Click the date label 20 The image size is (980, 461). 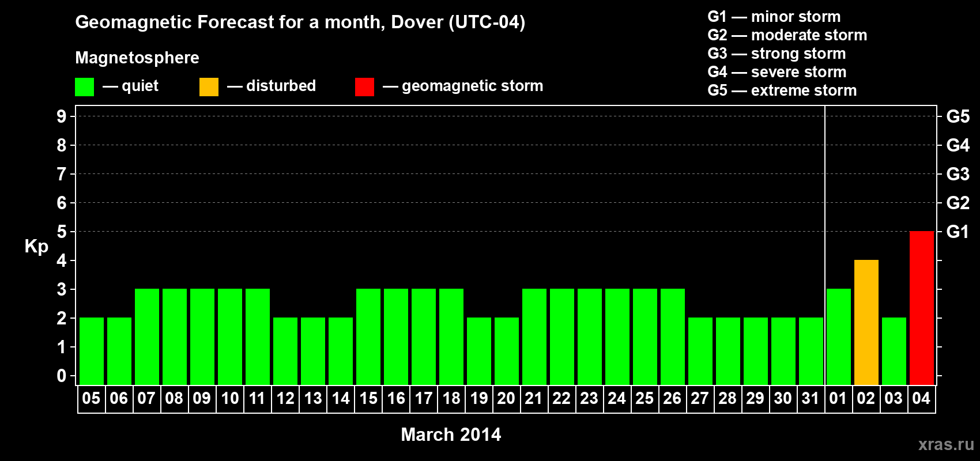[x=506, y=398]
